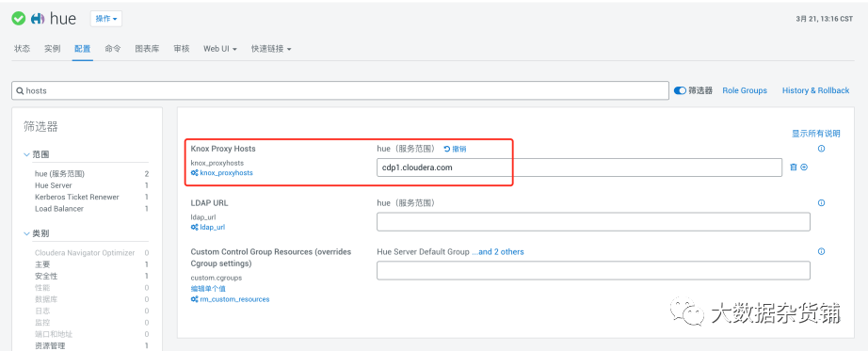Click the green healthy status checkmark icon

click(18, 18)
